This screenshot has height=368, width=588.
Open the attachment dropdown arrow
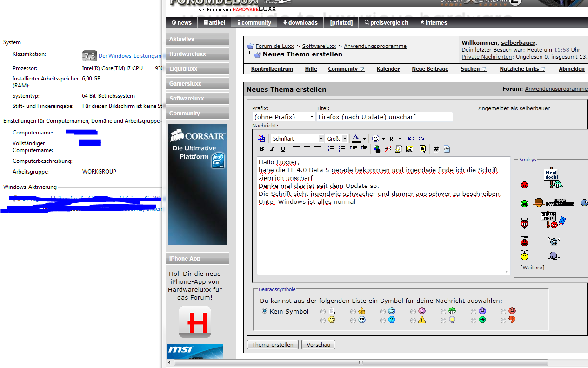pyautogui.click(x=400, y=139)
